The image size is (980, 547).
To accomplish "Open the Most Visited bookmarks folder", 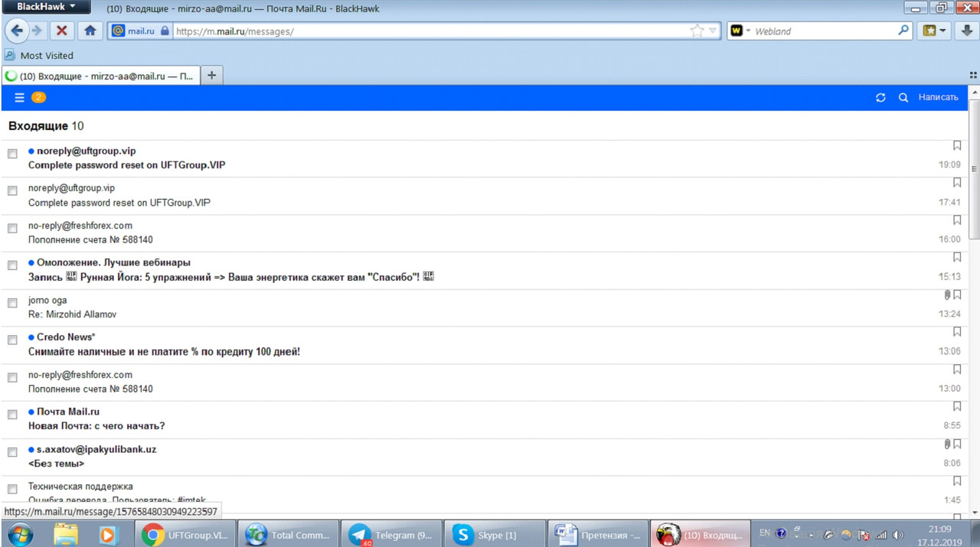I will point(39,55).
